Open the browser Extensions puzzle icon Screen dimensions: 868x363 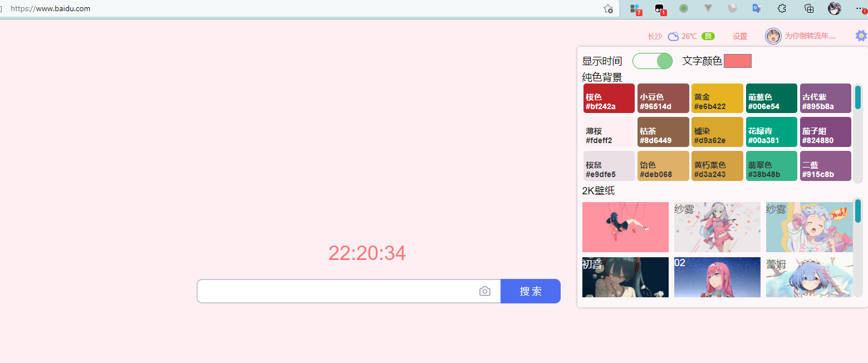pyautogui.click(x=782, y=8)
